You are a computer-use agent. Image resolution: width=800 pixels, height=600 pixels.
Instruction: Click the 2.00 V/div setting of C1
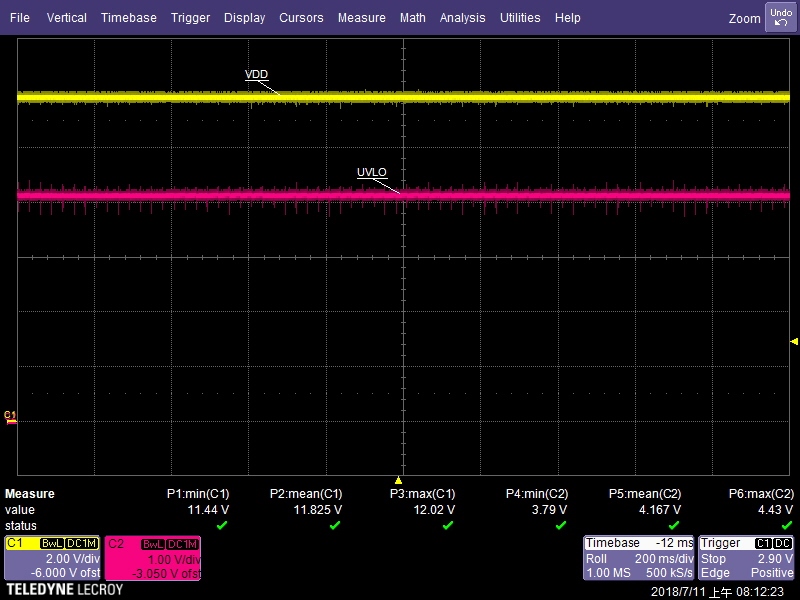coord(73,559)
